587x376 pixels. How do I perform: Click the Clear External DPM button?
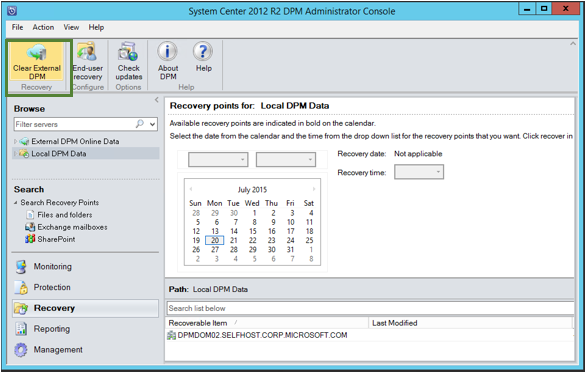(x=37, y=62)
